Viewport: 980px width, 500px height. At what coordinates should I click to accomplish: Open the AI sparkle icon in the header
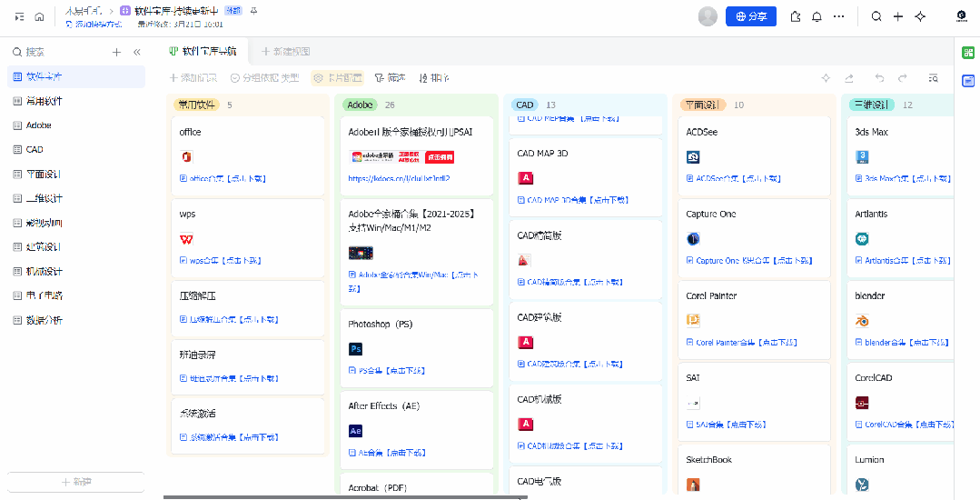tap(920, 17)
